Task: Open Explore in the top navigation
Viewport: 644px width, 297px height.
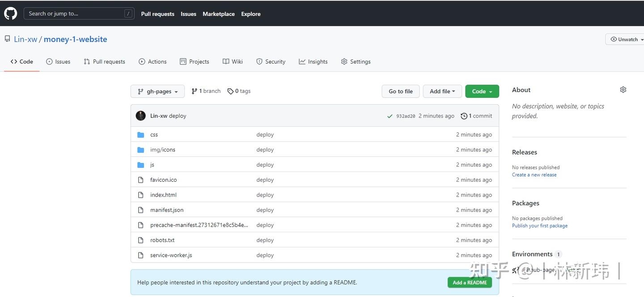Action: pyautogui.click(x=251, y=14)
